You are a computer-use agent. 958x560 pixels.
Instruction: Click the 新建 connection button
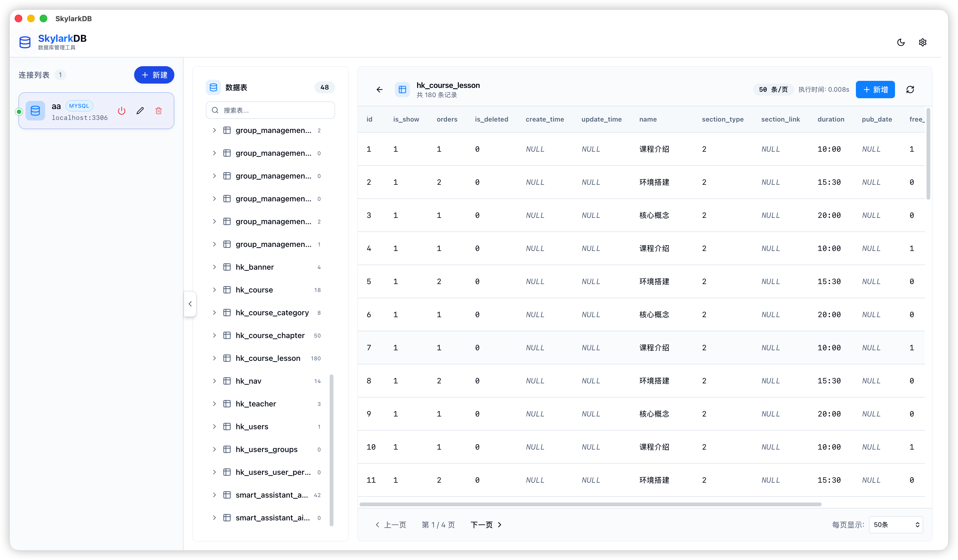[x=154, y=75]
